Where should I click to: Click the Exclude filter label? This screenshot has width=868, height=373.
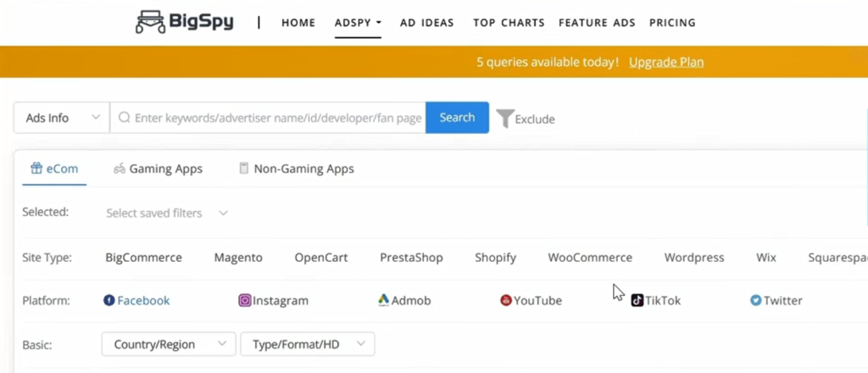[535, 119]
